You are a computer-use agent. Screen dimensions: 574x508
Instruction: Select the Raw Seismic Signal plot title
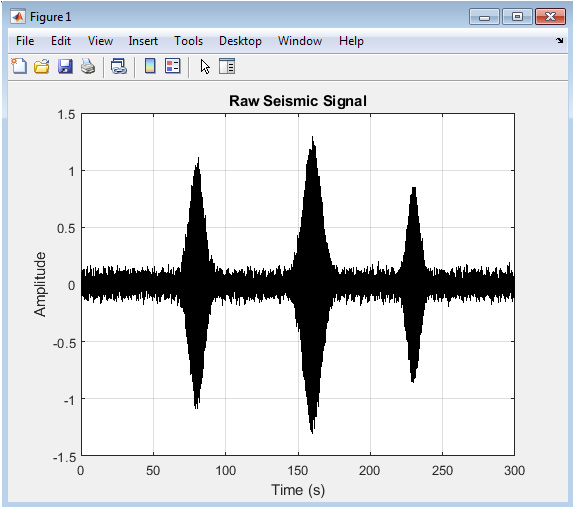(298, 101)
